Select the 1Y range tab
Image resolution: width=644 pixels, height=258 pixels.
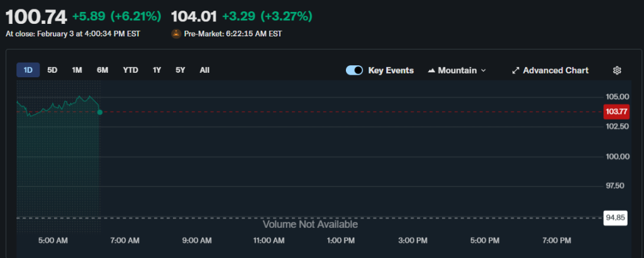157,70
